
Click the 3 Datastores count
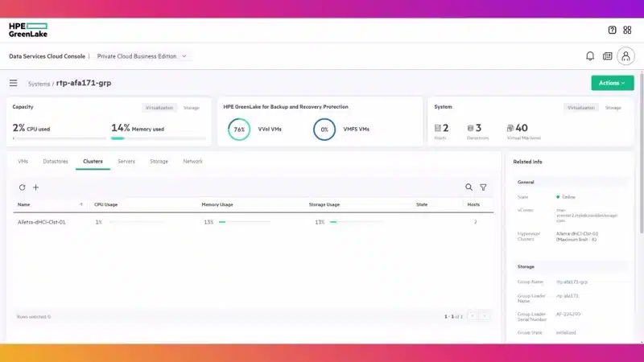coord(478,128)
